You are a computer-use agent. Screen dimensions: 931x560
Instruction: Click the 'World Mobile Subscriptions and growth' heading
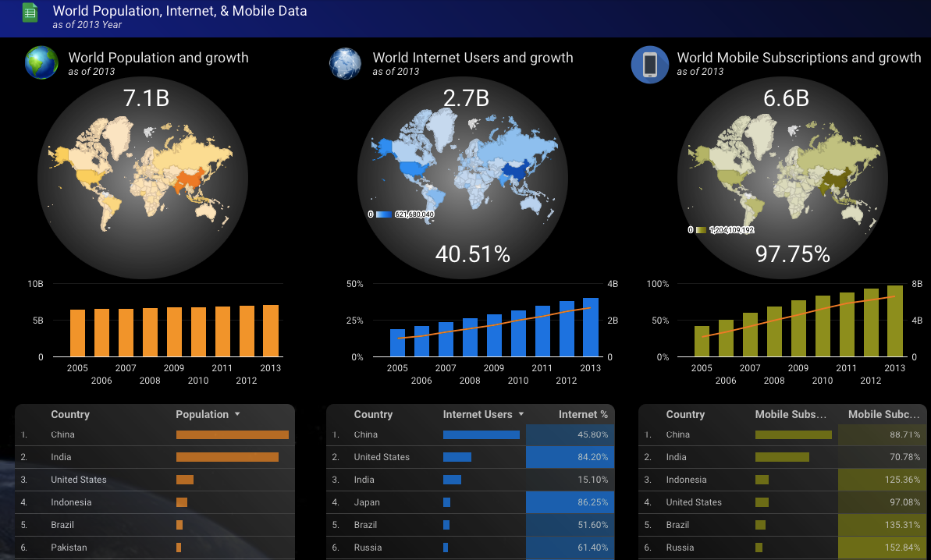coord(799,58)
